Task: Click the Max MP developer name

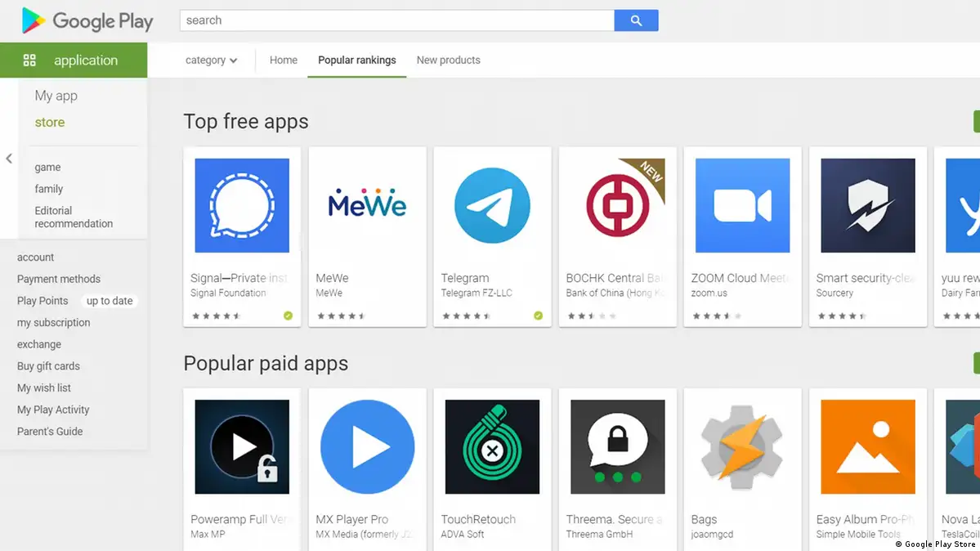Action: (208, 534)
